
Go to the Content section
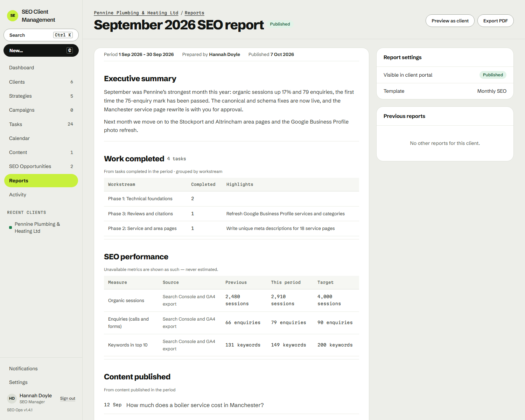pyautogui.click(x=41, y=152)
